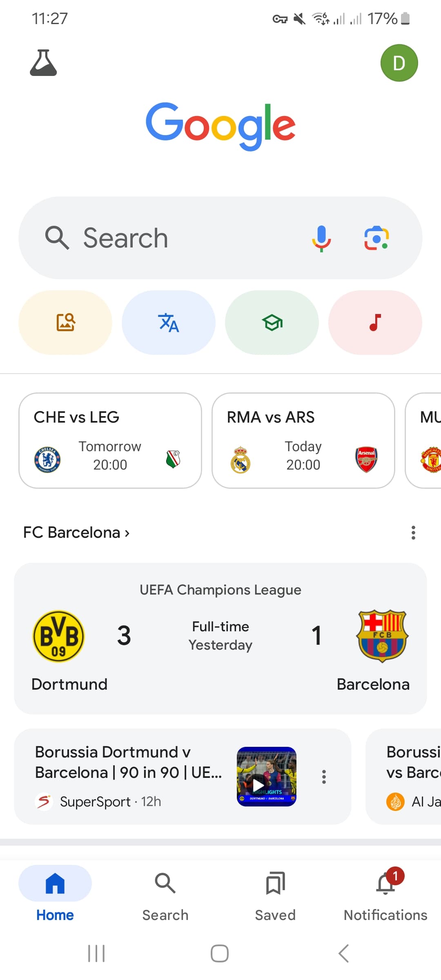This screenshot has width=441, height=980.
Task: Launch Google Lens camera search
Action: click(376, 238)
